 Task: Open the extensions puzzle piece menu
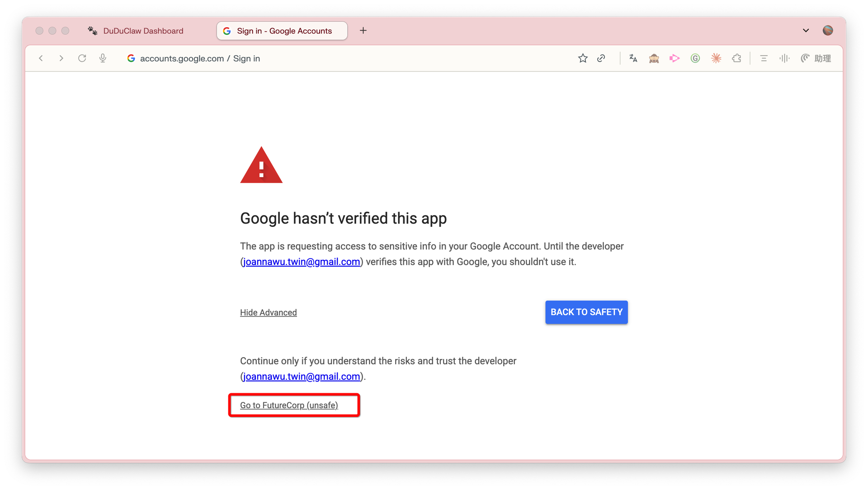tap(737, 58)
